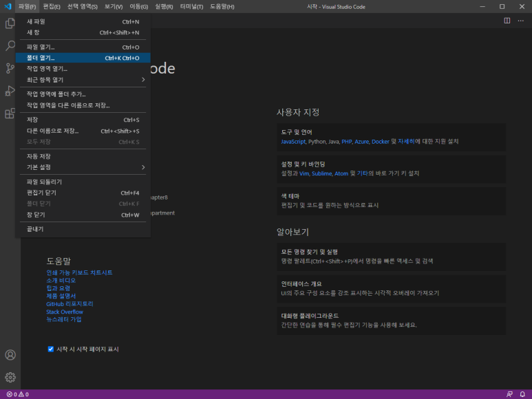Click the '자세히' link in tools card
This screenshot has height=399, width=532.
click(x=406, y=141)
